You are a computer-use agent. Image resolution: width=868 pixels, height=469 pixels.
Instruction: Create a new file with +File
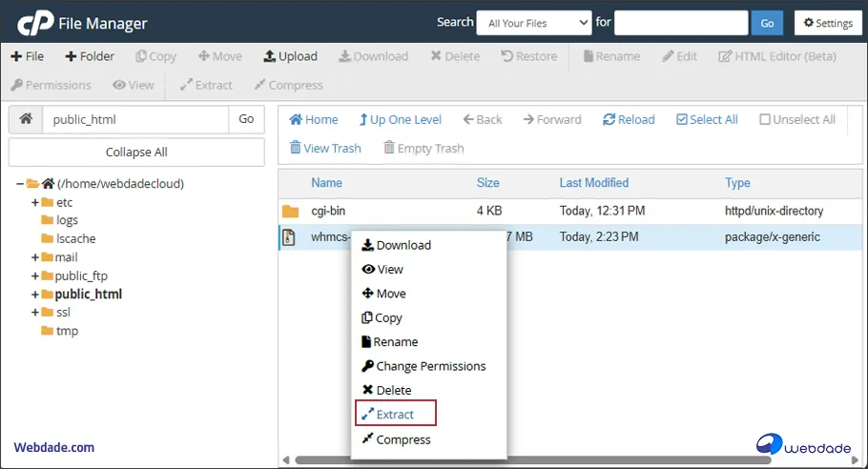[28, 56]
